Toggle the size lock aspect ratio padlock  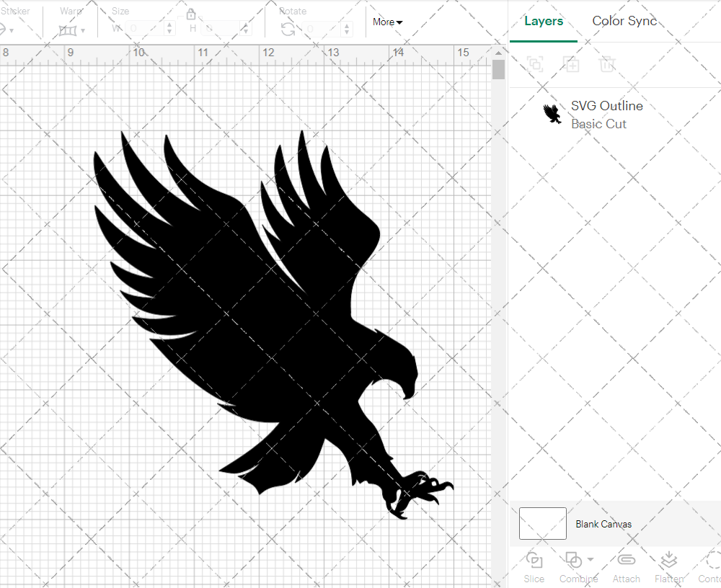pos(191,14)
